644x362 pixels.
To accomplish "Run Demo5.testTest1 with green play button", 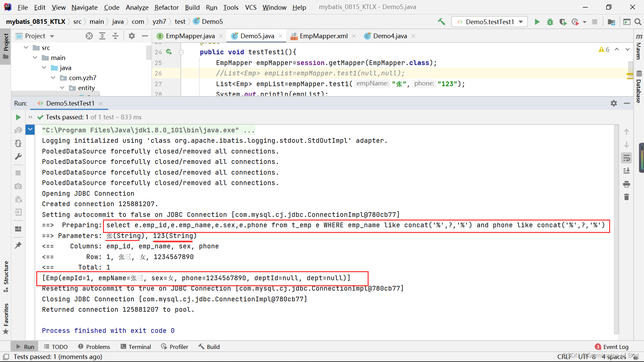I will (537, 22).
